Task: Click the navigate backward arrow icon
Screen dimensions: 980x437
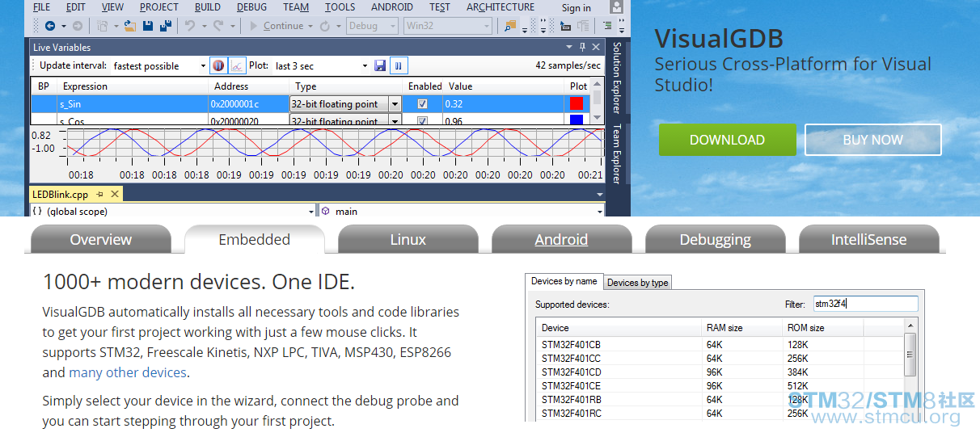Action: tap(50, 26)
